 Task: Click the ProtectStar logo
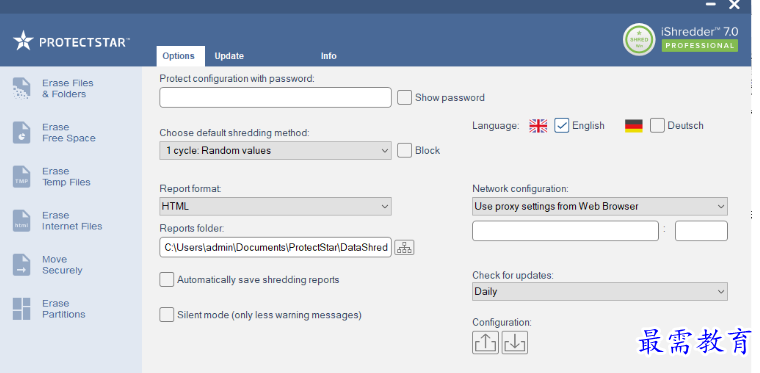tap(71, 41)
